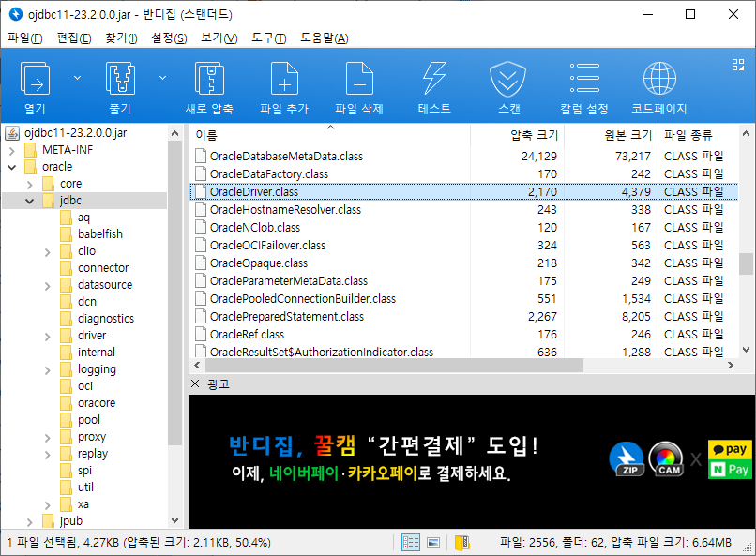Click the Delete File (파일 삭제) icon
756x556 pixels.
pyautogui.click(x=359, y=79)
